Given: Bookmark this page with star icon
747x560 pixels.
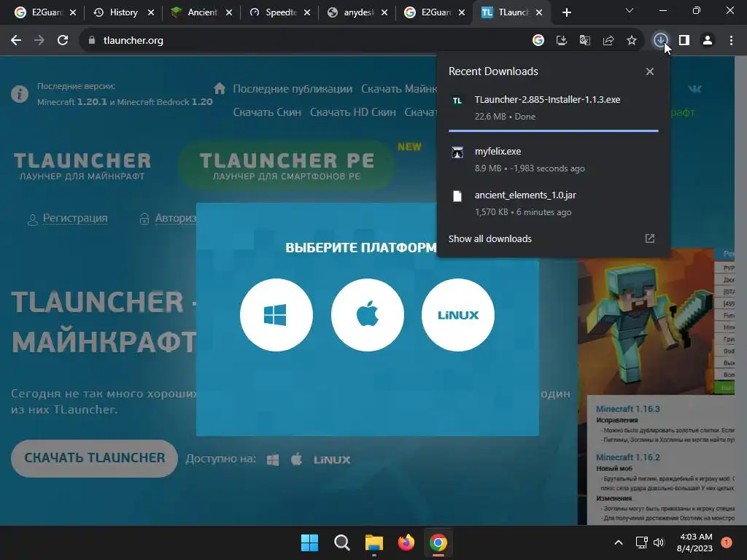Looking at the screenshot, I should tap(632, 41).
